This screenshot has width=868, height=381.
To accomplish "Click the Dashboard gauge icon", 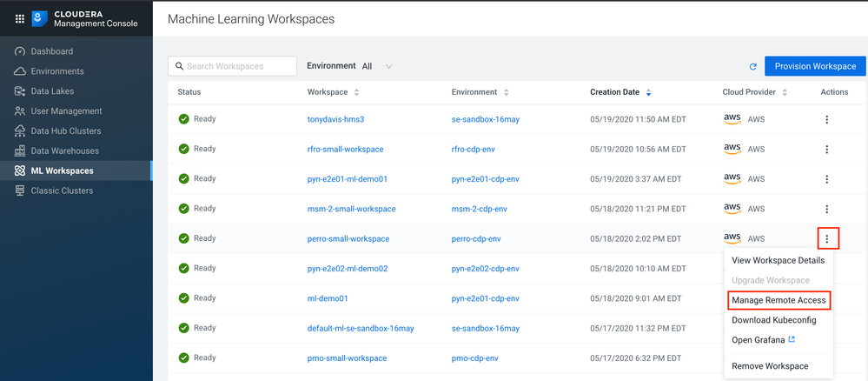I will coord(20,51).
